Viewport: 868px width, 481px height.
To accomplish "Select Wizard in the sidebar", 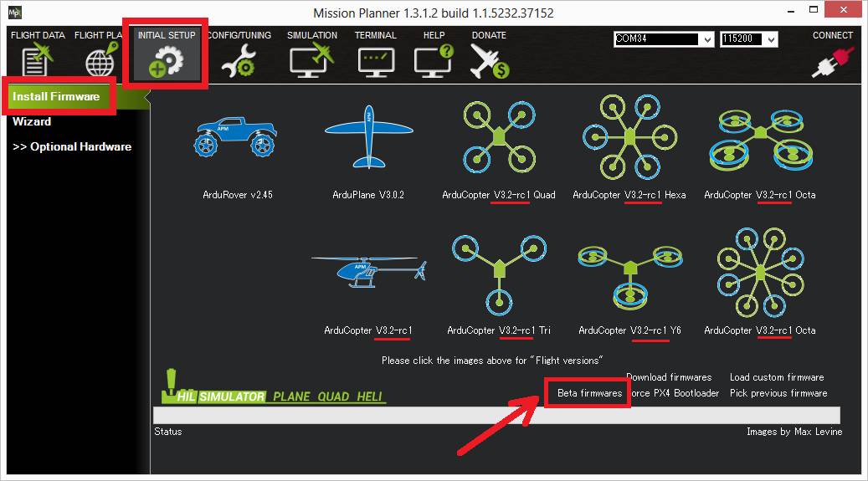I will (x=32, y=121).
